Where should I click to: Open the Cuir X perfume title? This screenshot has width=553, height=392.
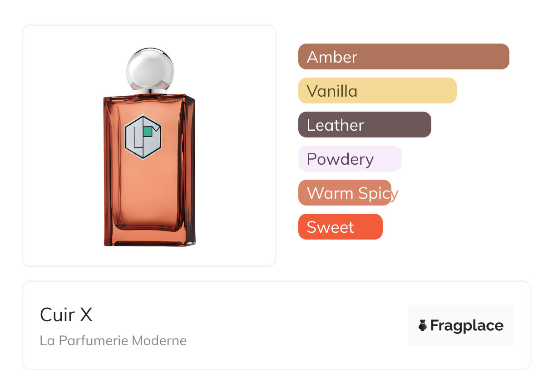(x=66, y=314)
